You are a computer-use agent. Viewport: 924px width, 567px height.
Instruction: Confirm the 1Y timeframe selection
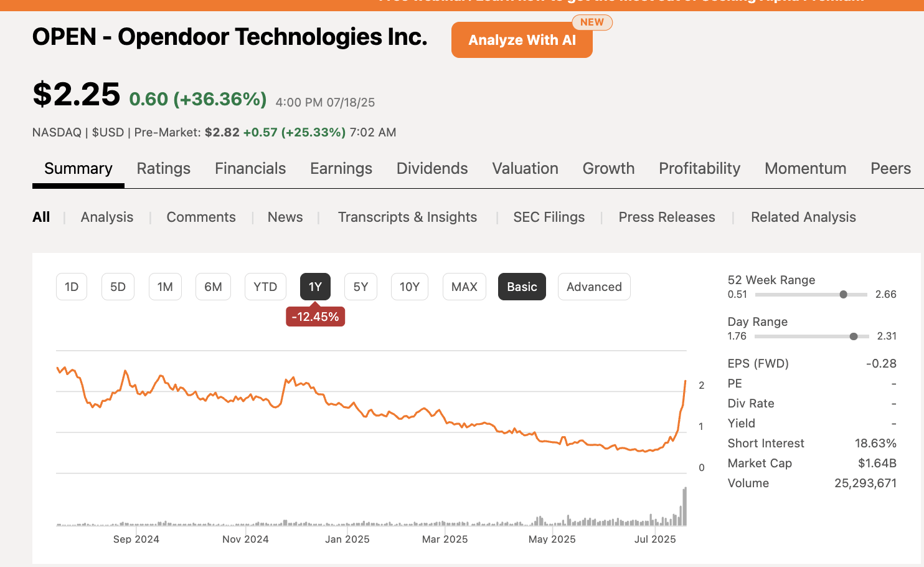coord(315,287)
